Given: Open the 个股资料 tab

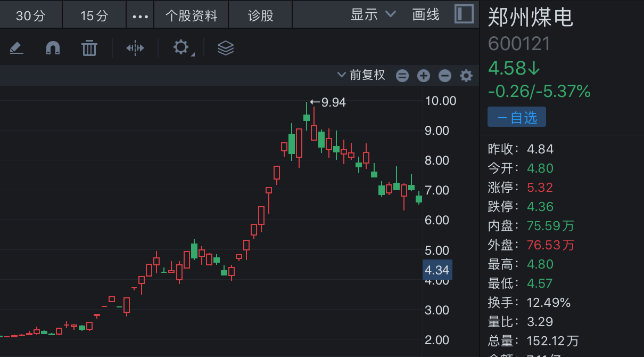Looking at the screenshot, I should [191, 15].
